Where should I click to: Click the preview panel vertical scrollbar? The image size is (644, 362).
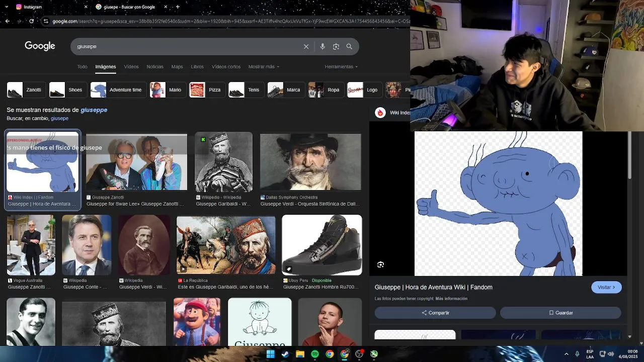pyautogui.click(x=629, y=155)
